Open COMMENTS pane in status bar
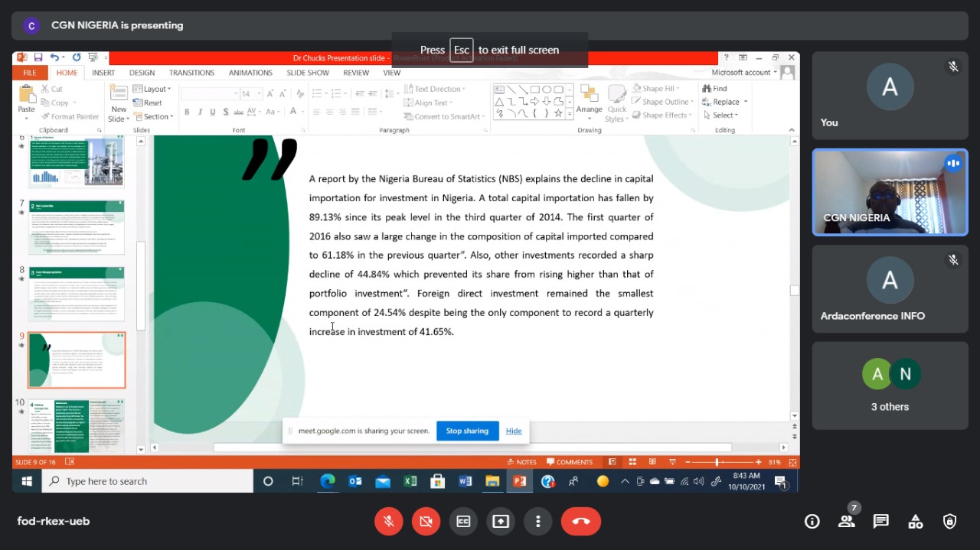The width and height of the screenshot is (980, 550). 570,462
